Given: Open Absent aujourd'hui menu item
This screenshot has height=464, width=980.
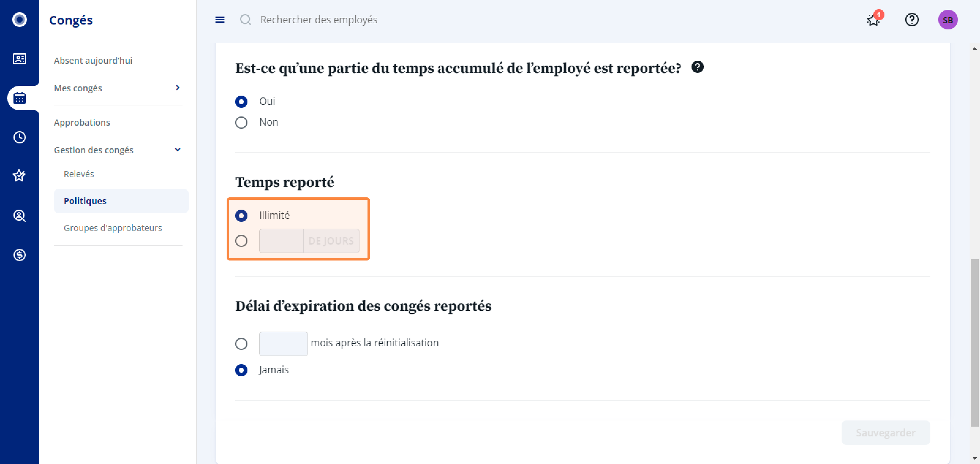Looking at the screenshot, I should (93, 60).
